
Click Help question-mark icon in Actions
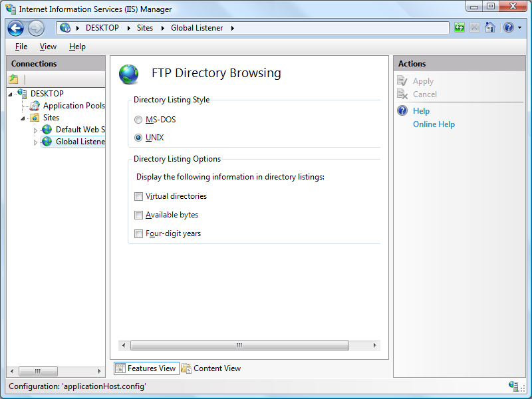402,110
